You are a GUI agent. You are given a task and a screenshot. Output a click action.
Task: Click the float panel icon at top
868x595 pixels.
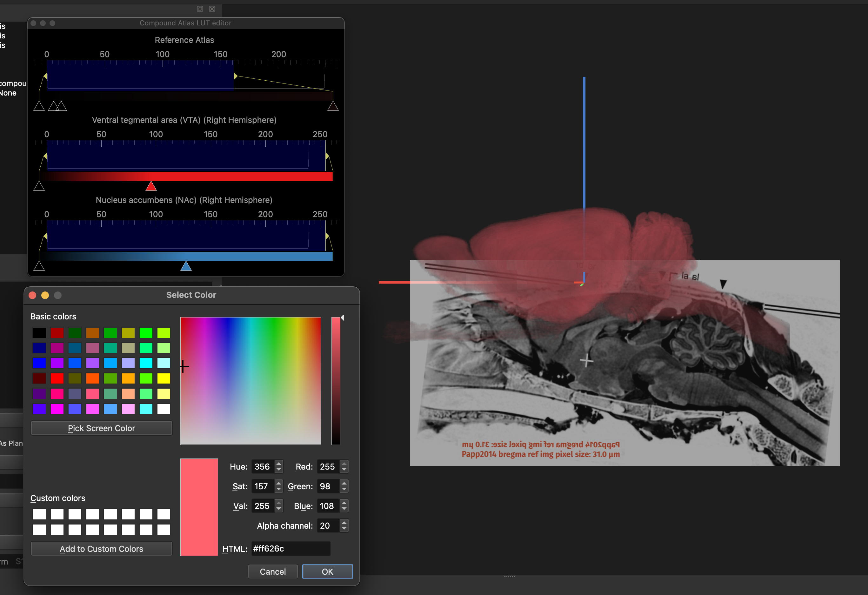click(200, 9)
